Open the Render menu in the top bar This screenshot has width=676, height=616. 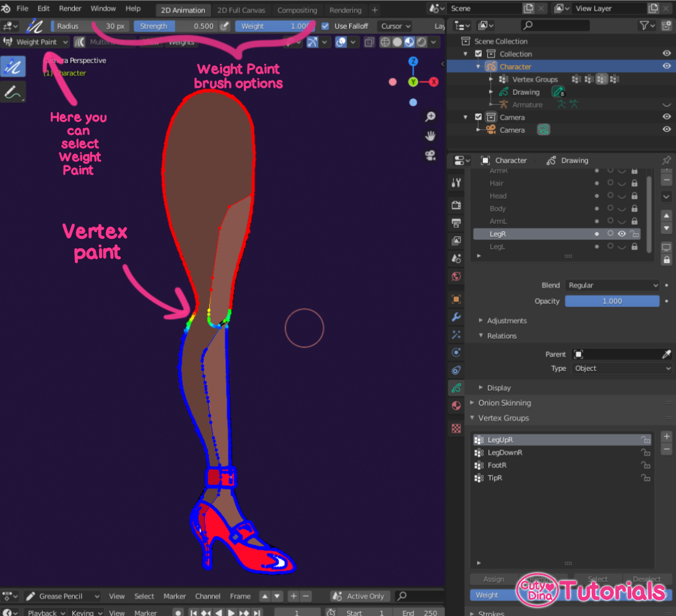point(70,9)
